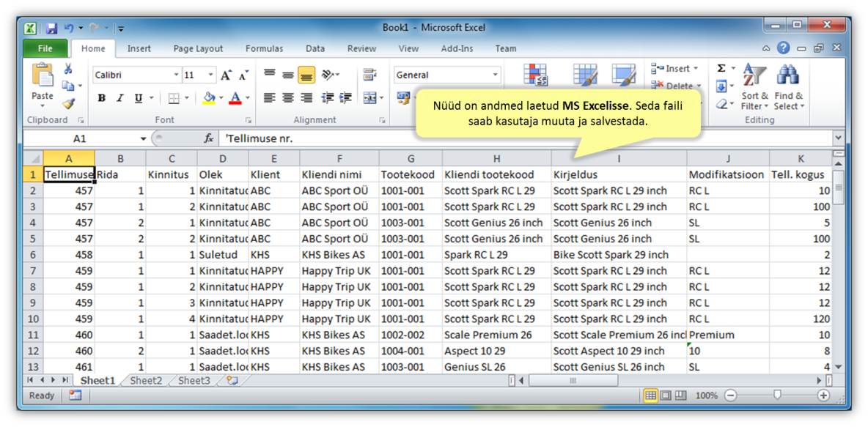
Task: Minimize the Ribbon with the caret button
Action: 766,48
